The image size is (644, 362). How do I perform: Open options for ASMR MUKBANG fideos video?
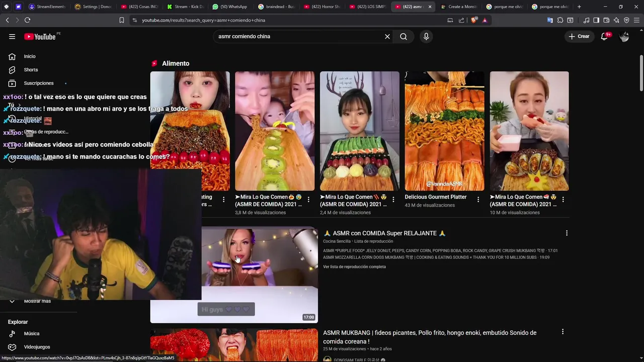562,332
